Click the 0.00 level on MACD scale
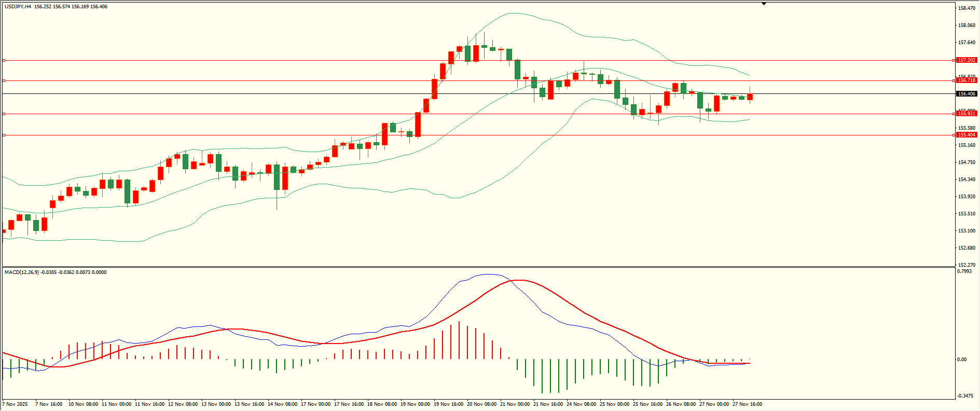Image resolution: width=980 pixels, height=411 pixels. 962,359
